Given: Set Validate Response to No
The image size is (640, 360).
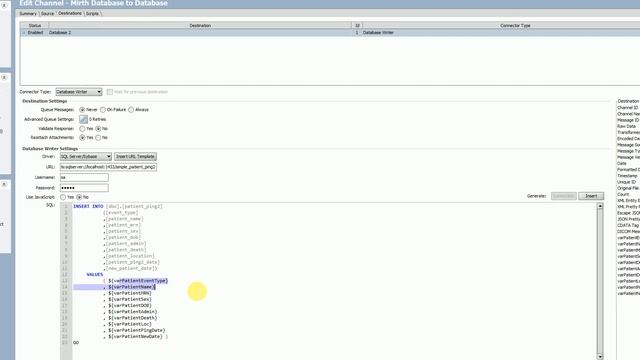Looking at the screenshot, I should (x=98, y=129).
